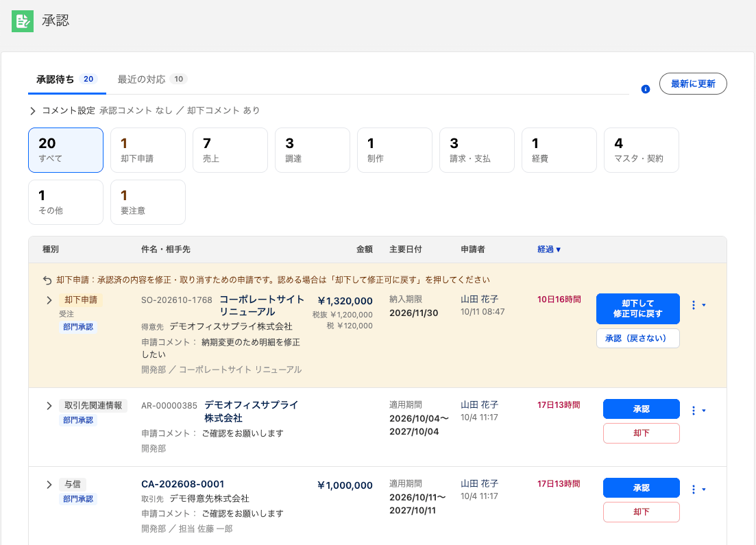Switch to the 最近の対応 tab
This screenshot has width=756, height=545.
coord(152,80)
